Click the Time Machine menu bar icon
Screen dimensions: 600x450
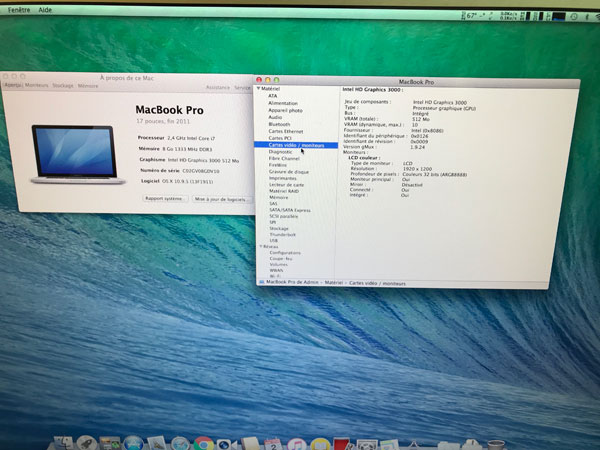[x=574, y=16]
